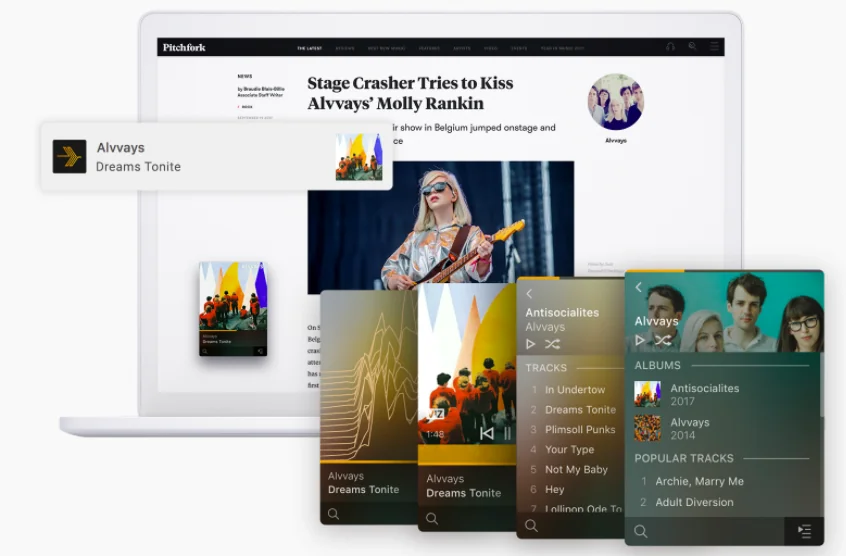
Task: Shuffle the Antisocialites album
Action: click(x=552, y=344)
